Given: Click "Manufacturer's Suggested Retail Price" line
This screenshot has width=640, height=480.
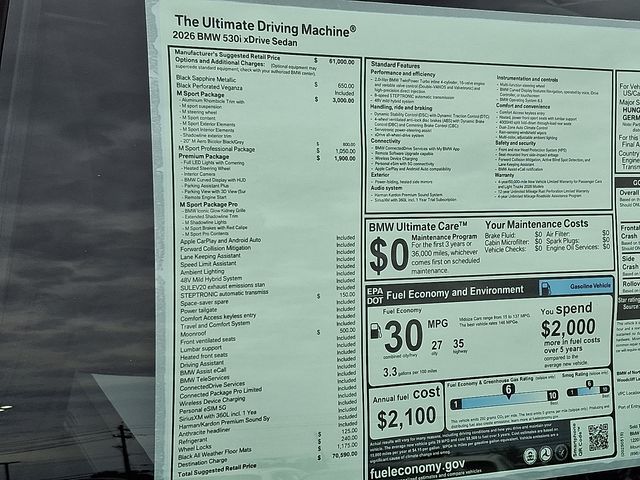Looking at the screenshot, I should click(227, 55).
